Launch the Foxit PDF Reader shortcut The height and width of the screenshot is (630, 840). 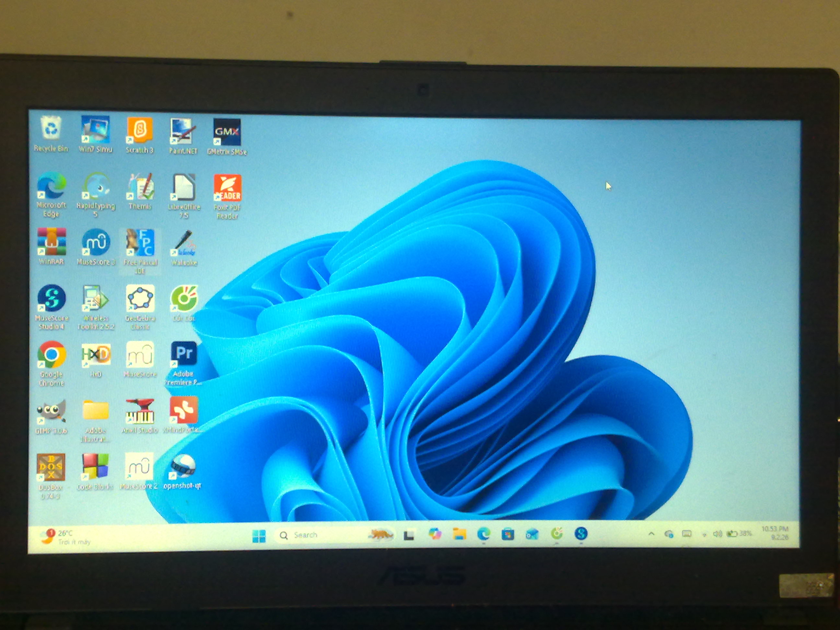[227, 189]
